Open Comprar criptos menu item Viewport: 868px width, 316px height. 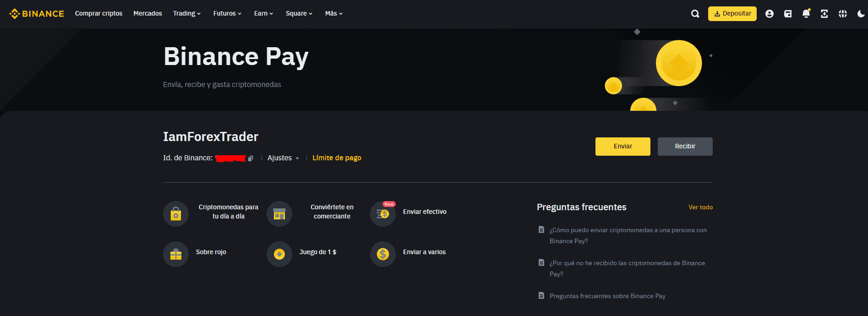point(98,14)
